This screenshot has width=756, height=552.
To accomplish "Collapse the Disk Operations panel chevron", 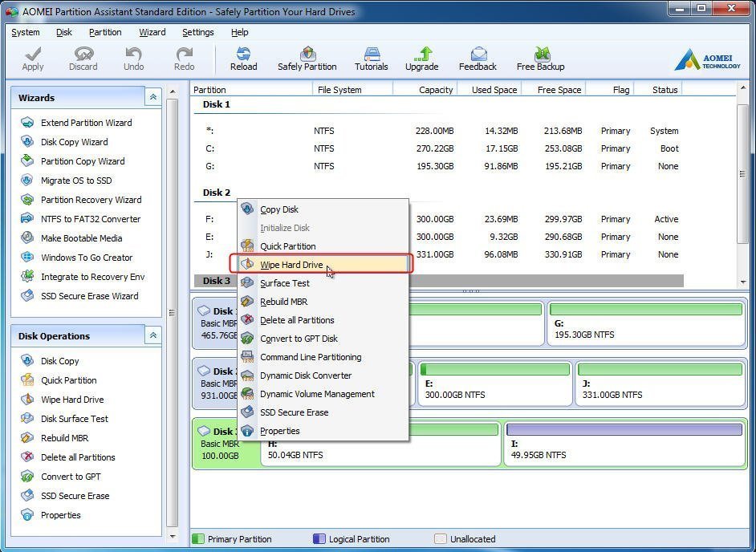I will click(152, 335).
